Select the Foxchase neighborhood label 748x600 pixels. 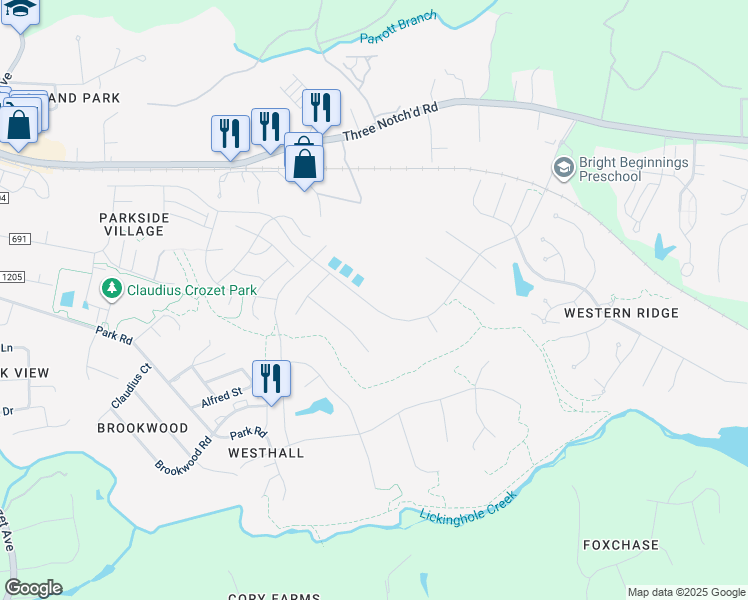621,545
